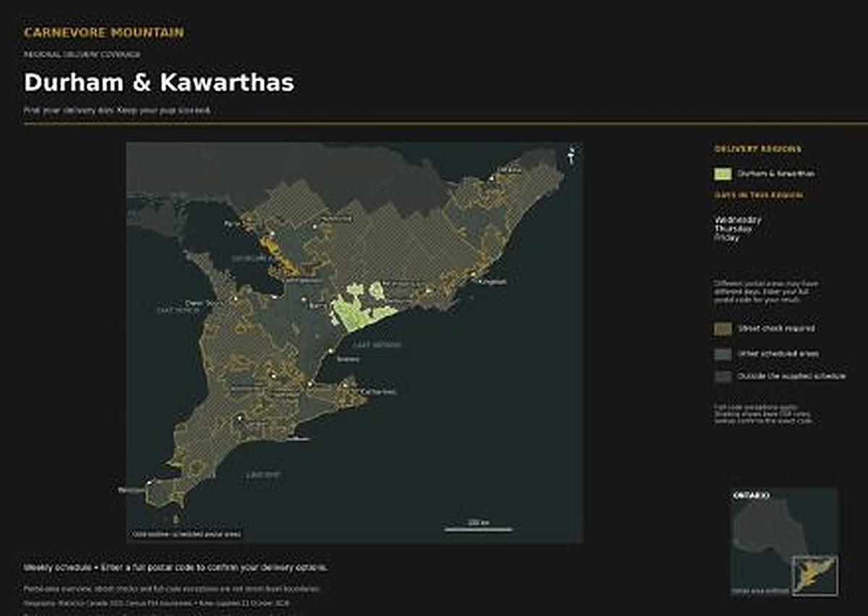Click the Street check required legend swatch
Image resolution: width=868 pixels, height=616 pixels.
[723, 329]
